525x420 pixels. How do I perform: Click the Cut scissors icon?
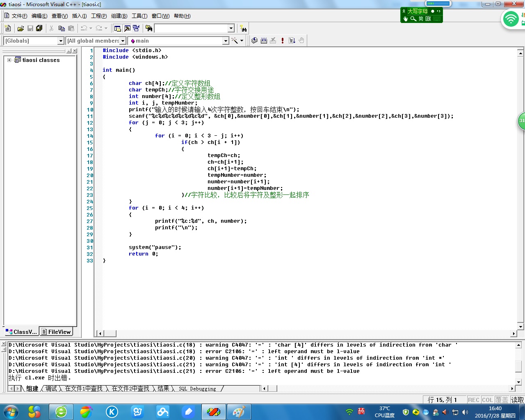[x=52, y=28]
